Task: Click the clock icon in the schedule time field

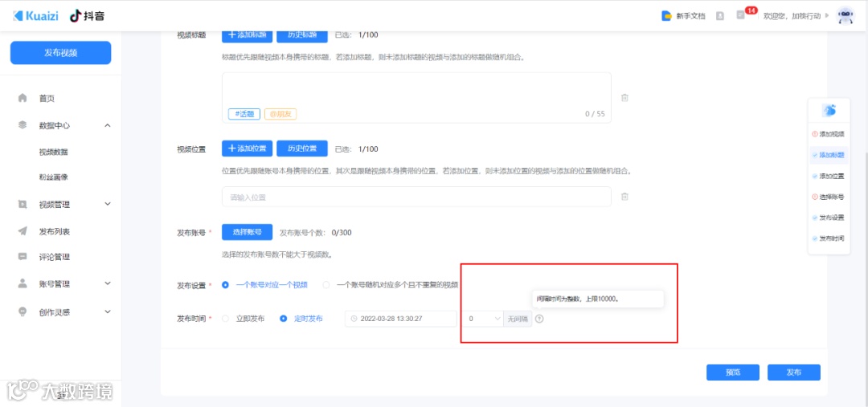Action: (x=354, y=319)
